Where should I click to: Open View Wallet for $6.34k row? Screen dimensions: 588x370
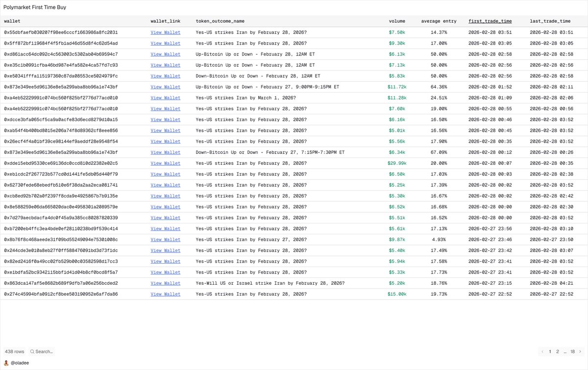click(x=165, y=152)
